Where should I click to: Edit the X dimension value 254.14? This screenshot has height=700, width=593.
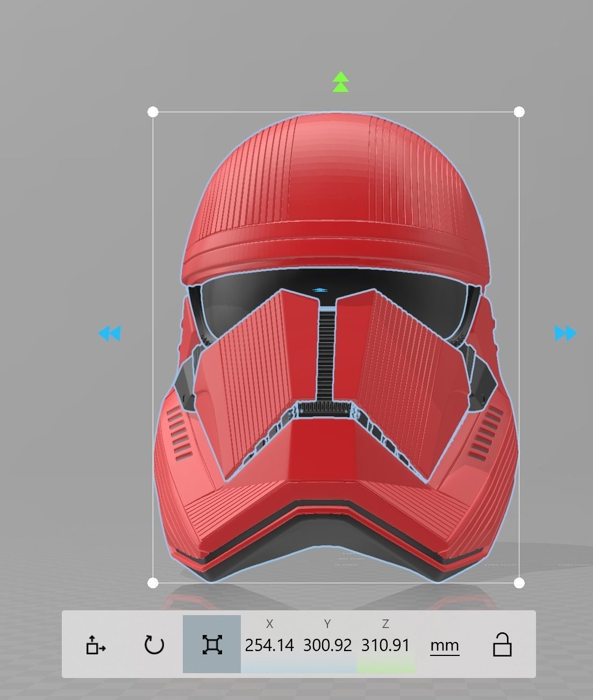click(x=269, y=645)
